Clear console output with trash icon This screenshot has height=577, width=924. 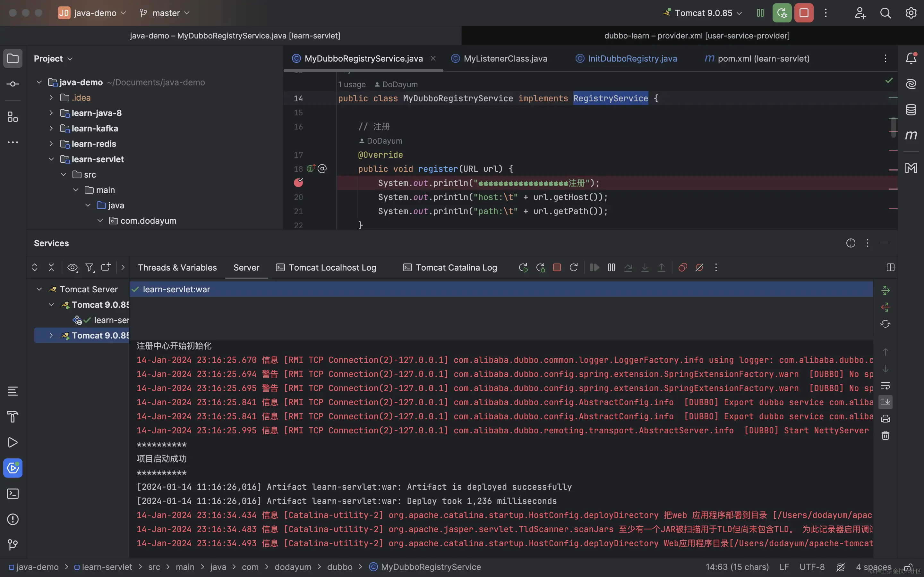(885, 435)
